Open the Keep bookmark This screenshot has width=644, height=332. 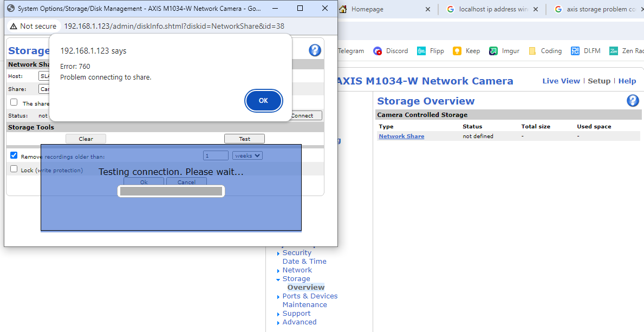[466, 51]
